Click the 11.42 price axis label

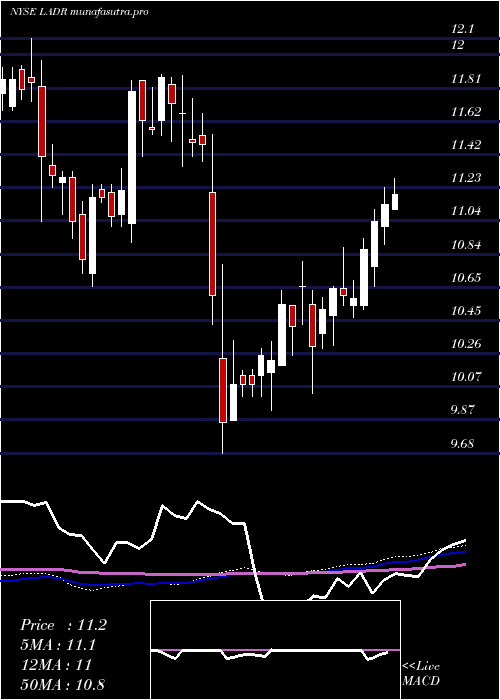466,145
